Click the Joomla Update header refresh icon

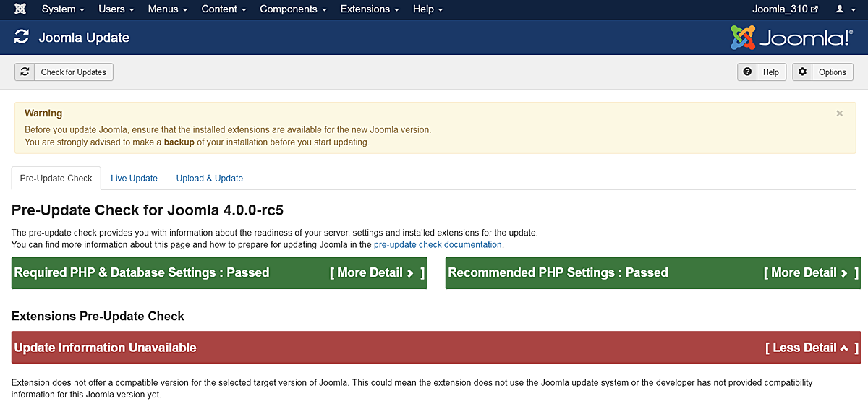(x=22, y=38)
